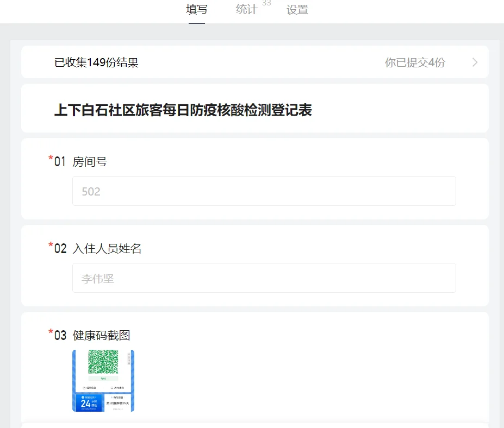Click the 03 健康码截图 question label

[92, 335]
